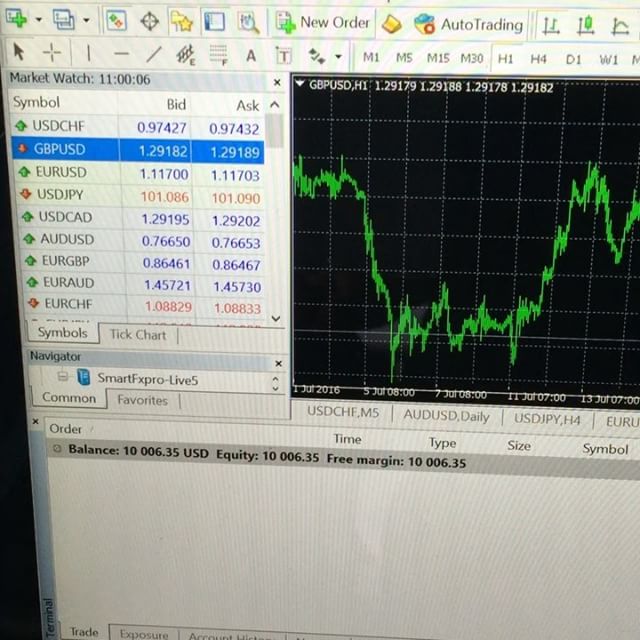
Task: Select the GBPUSD row
Action: pos(138,150)
